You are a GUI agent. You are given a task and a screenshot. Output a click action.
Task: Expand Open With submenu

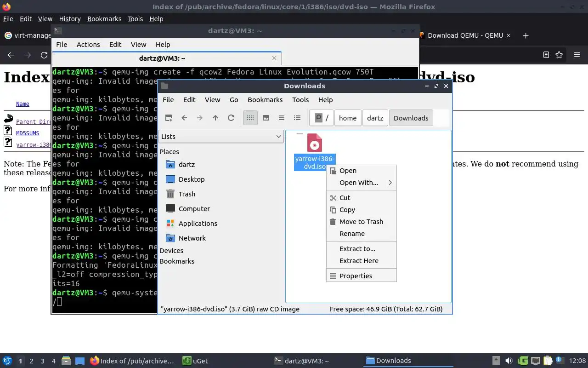[x=361, y=183]
